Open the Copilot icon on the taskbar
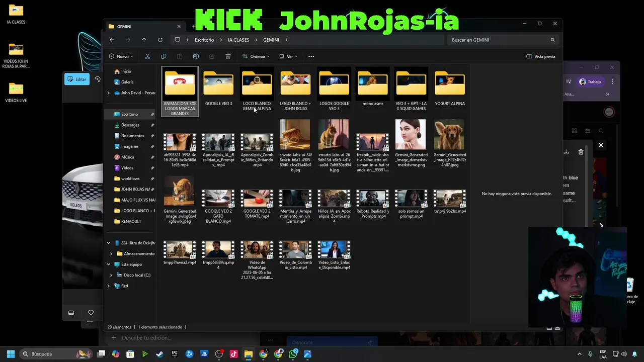This screenshot has height=362, width=644. [116, 354]
